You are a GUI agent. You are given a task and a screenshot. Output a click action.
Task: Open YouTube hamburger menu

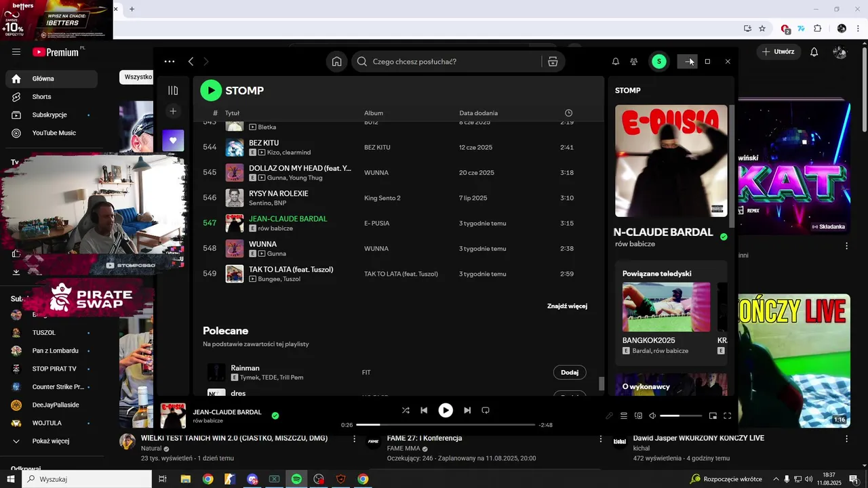(x=16, y=52)
